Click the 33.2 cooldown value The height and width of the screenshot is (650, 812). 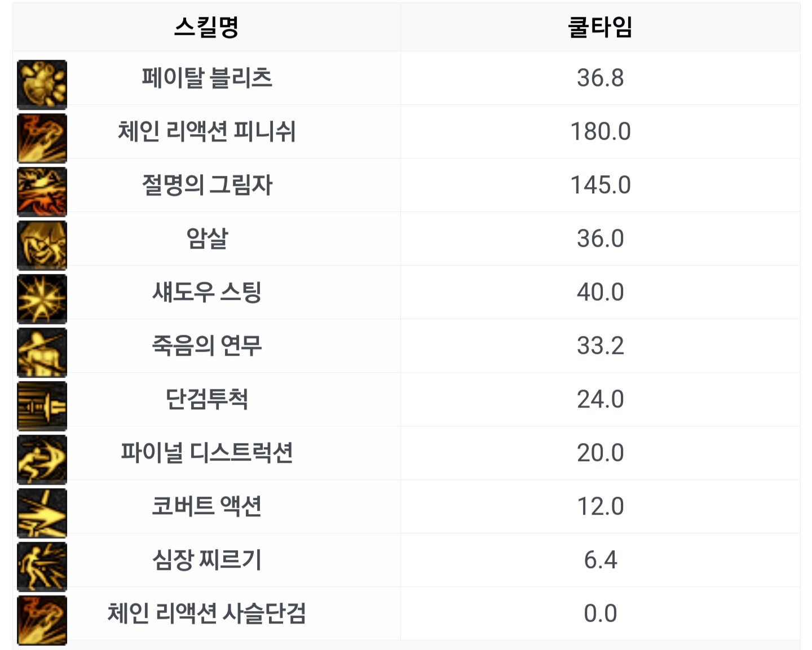point(600,346)
